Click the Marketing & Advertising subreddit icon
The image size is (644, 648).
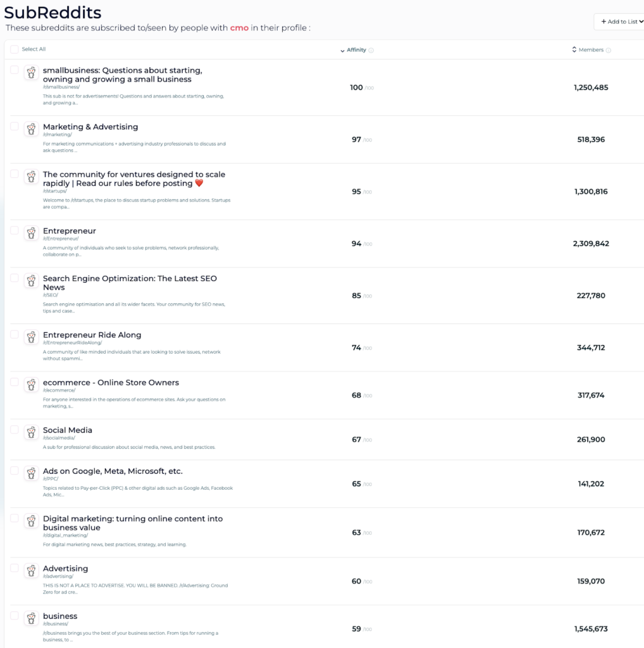tap(31, 129)
